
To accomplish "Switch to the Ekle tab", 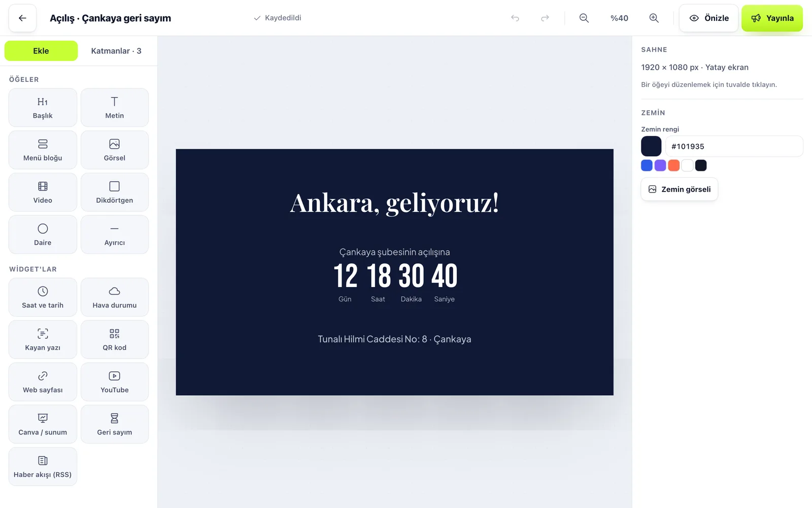I will click(41, 51).
